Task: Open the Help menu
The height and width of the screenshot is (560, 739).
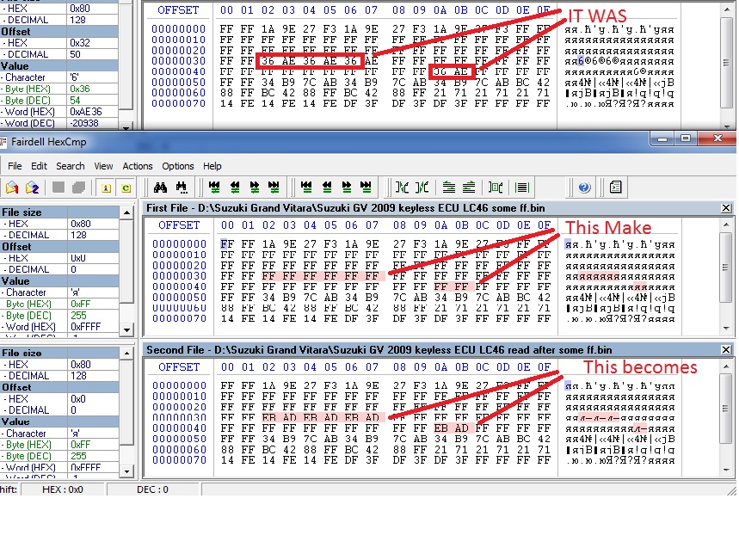Action: [x=212, y=166]
